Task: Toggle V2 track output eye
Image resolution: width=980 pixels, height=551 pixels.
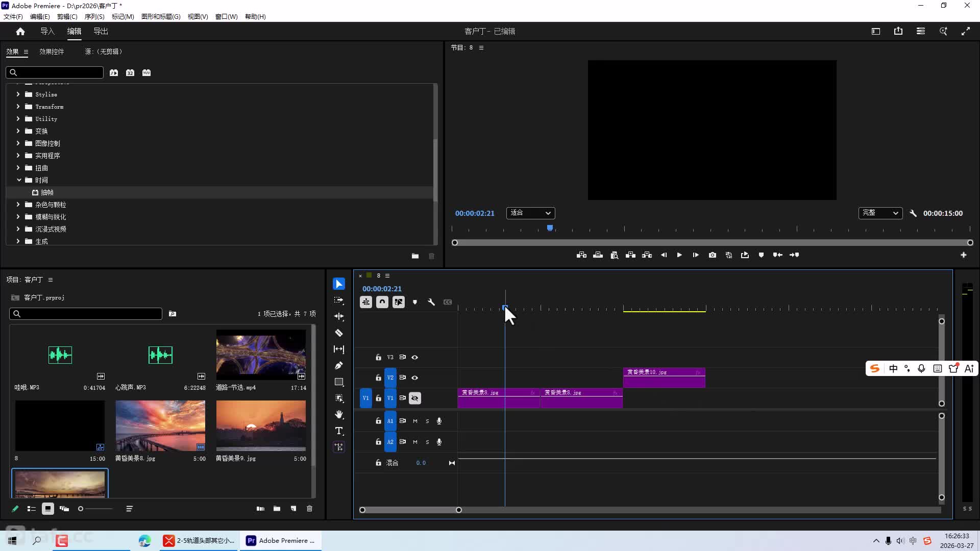Action: 415,378
